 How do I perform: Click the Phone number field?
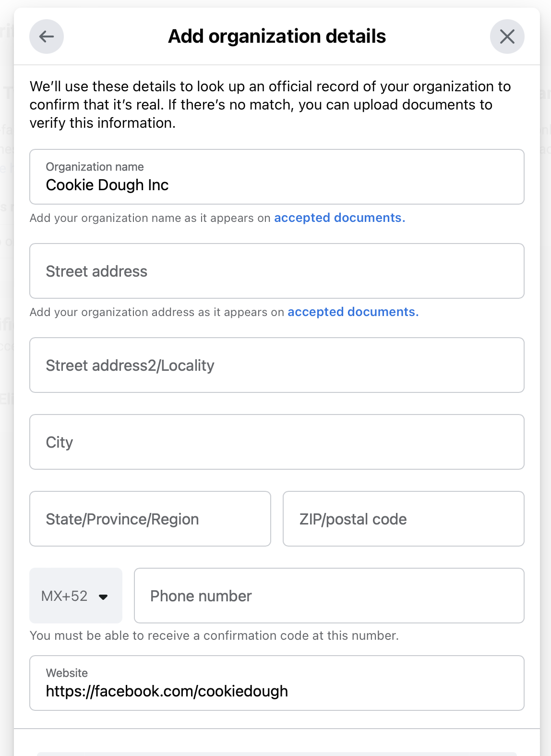click(329, 596)
